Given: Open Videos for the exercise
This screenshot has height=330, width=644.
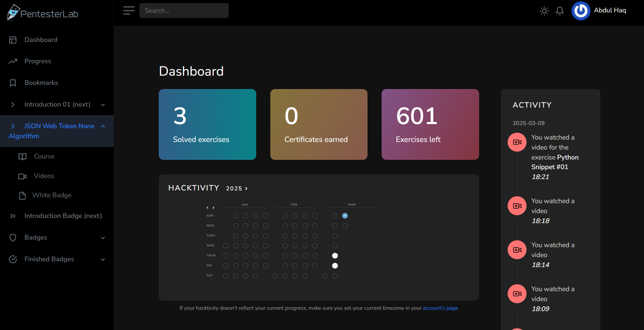Looking at the screenshot, I should click(x=44, y=176).
